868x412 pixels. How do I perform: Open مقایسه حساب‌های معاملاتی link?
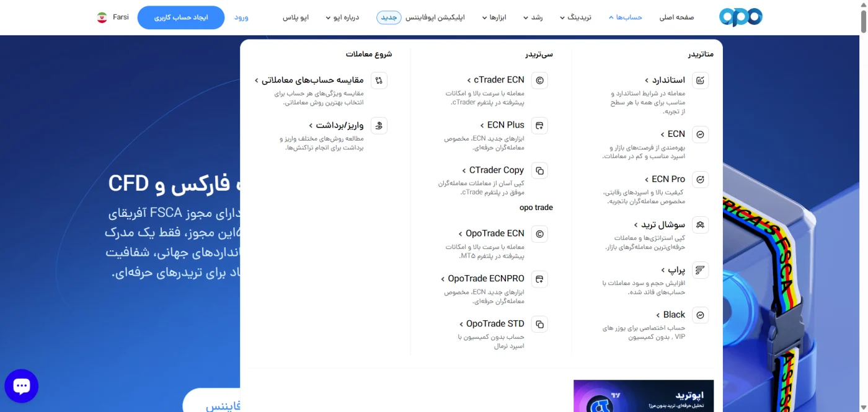tap(309, 80)
